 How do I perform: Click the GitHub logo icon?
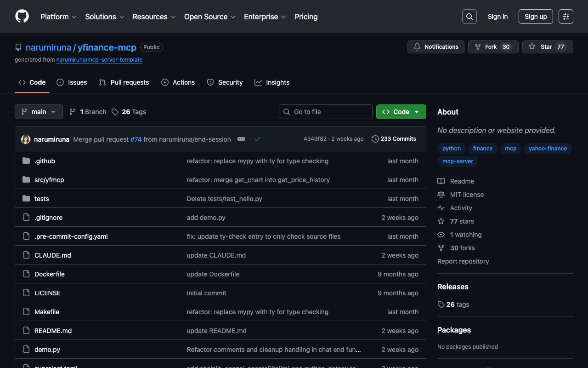(x=22, y=17)
